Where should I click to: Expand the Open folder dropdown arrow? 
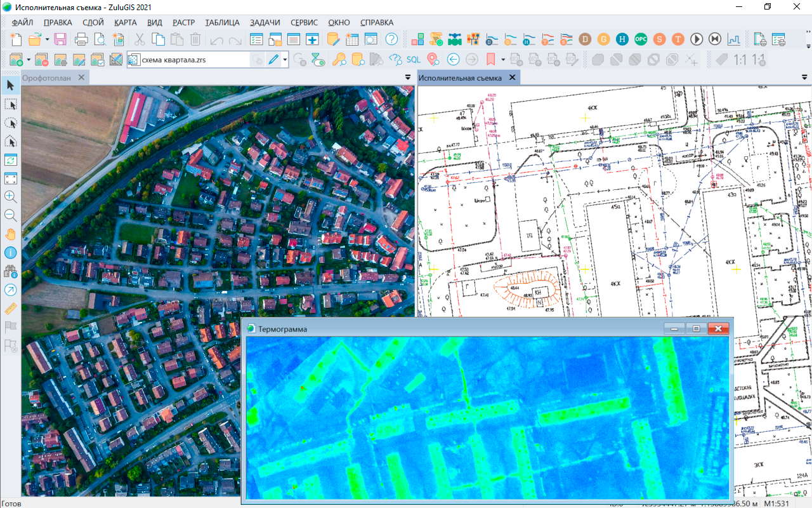47,39
